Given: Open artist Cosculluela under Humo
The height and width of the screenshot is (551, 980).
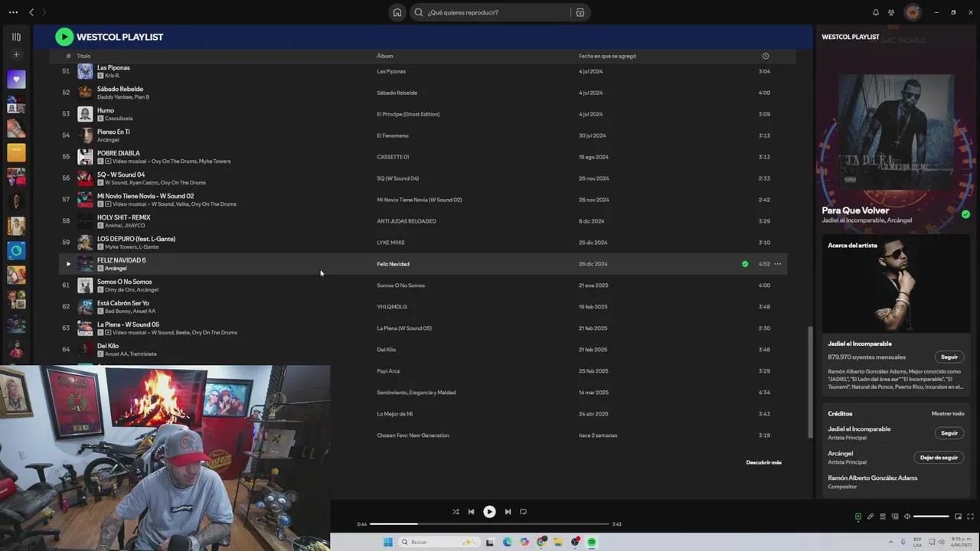Looking at the screenshot, I should coord(119,119).
